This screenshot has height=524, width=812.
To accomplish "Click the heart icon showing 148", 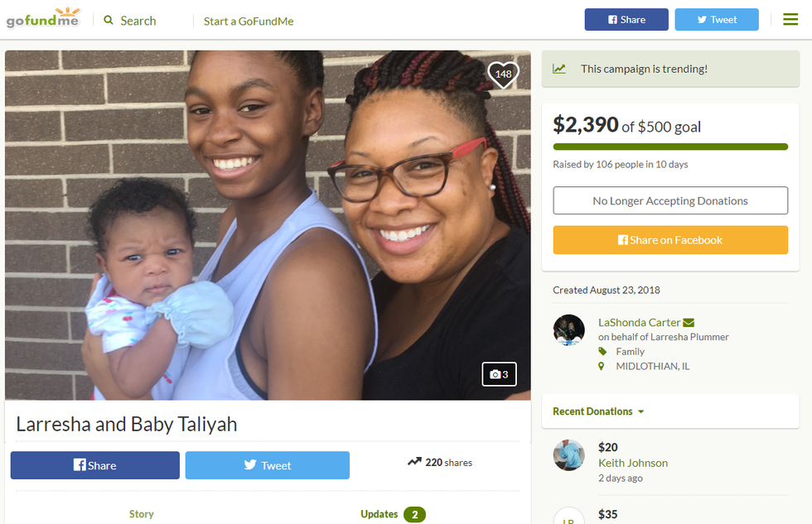I will (x=504, y=74).
